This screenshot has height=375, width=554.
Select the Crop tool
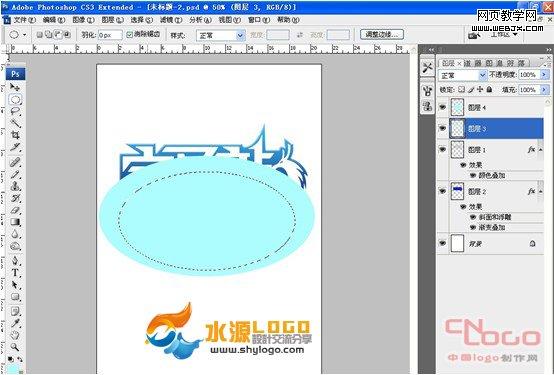[x=15, y=135]
